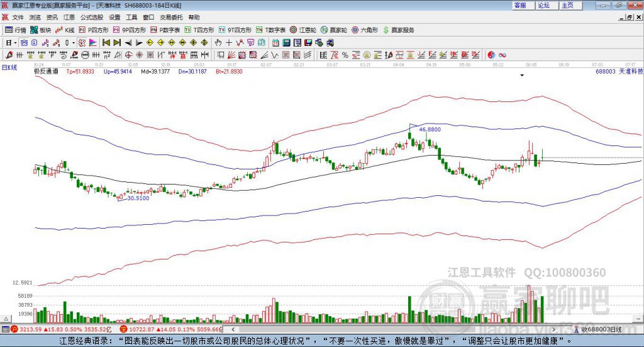Click the Shanghai index 3213.59 status entry

[61, 329]
